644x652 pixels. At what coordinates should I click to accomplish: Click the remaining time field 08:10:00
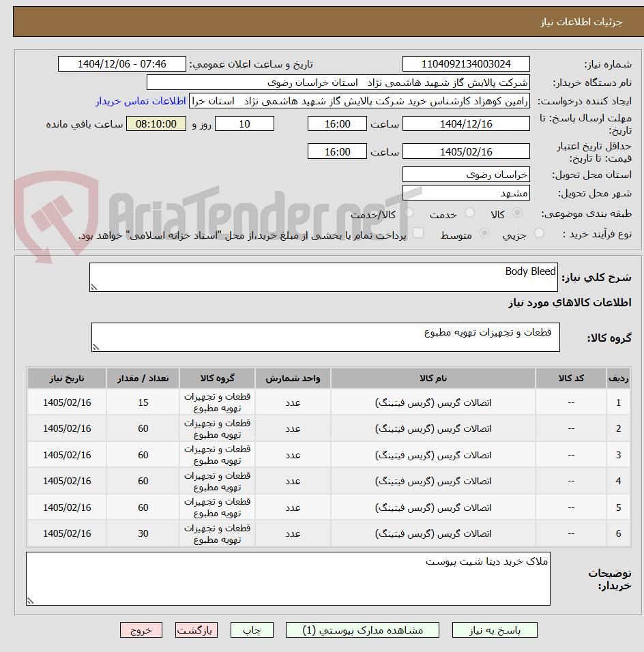(x=156, y=124)
